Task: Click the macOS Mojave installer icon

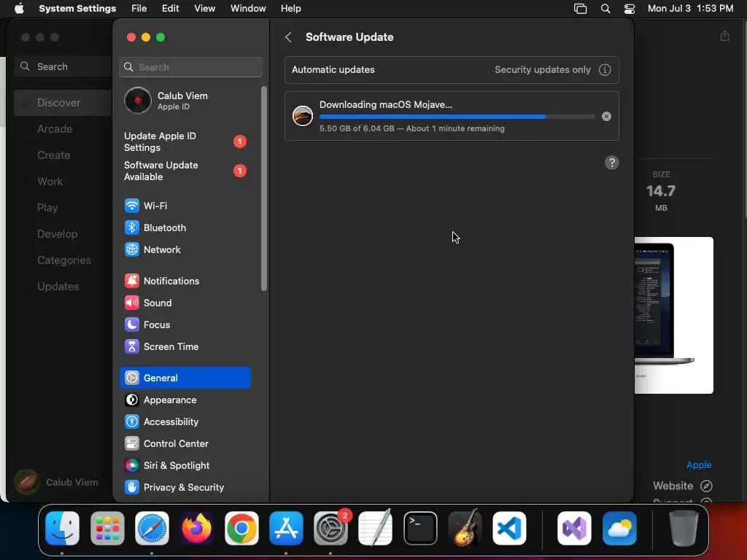Action: click(303, 116)
